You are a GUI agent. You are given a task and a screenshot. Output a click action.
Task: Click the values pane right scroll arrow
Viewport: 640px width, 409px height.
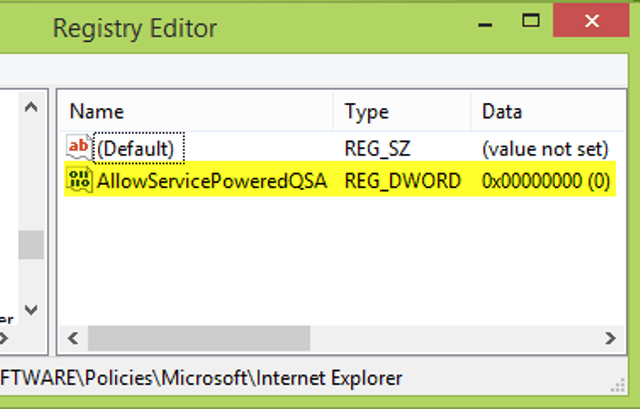coord(611,338)
